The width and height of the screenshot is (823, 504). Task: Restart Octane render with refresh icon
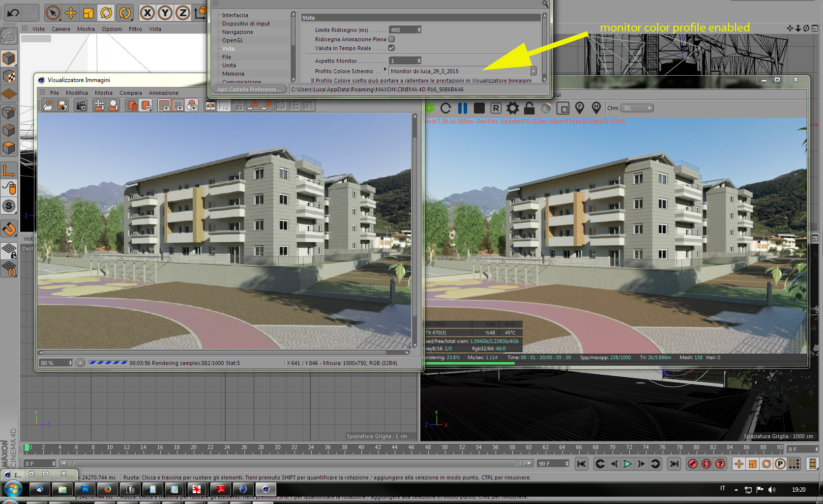446,108
